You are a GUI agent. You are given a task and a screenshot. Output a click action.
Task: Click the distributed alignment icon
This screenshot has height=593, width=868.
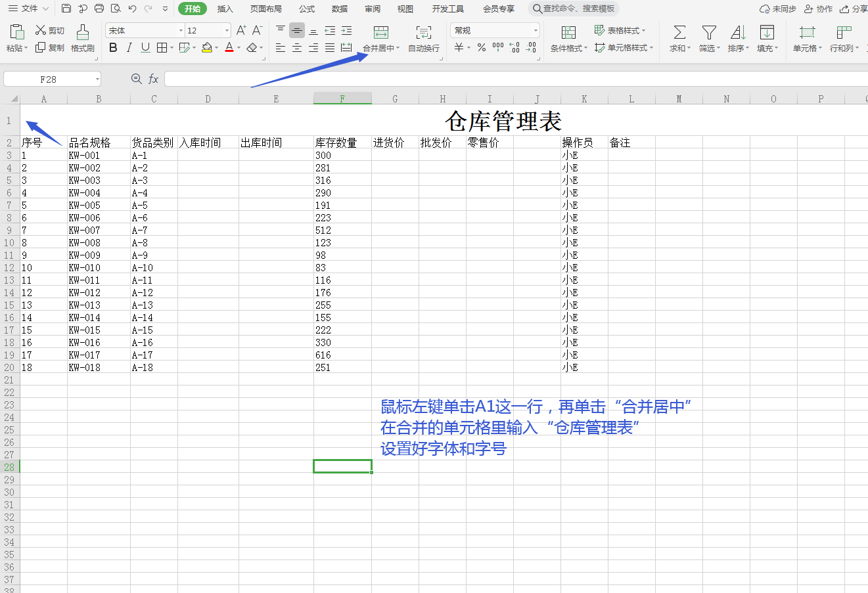pos(346,48)
